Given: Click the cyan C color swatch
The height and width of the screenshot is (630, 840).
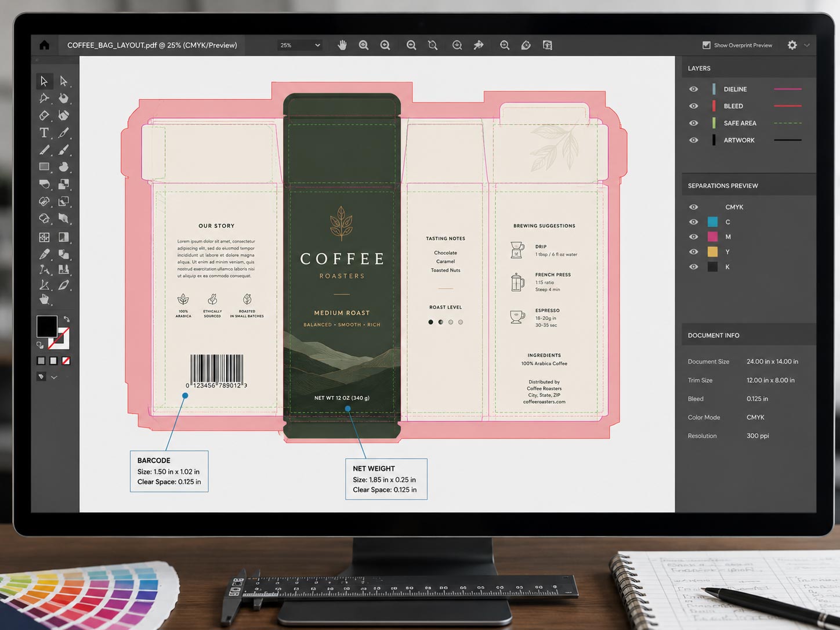Looking at the screenshot, I should [x=712, y=222].
